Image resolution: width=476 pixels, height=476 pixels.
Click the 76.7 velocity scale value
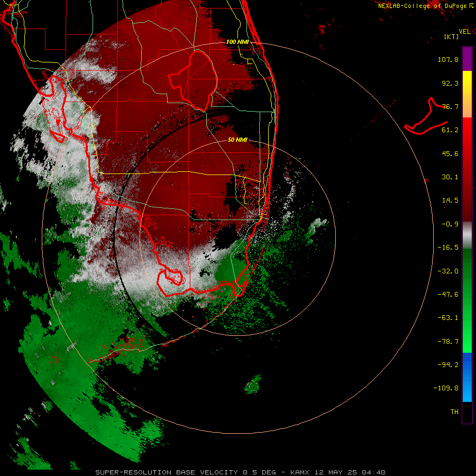(450, 106)
